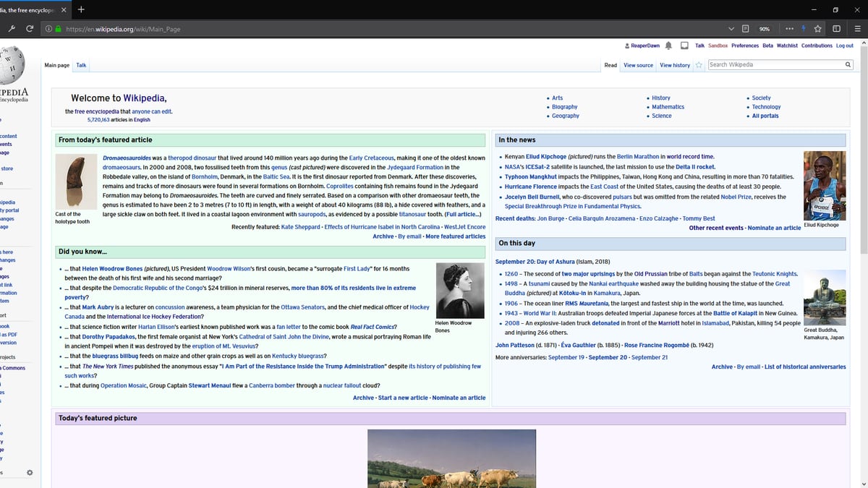Reset the 90% zoom level indicator
This screenshot has width=868, height=488.
764,29
